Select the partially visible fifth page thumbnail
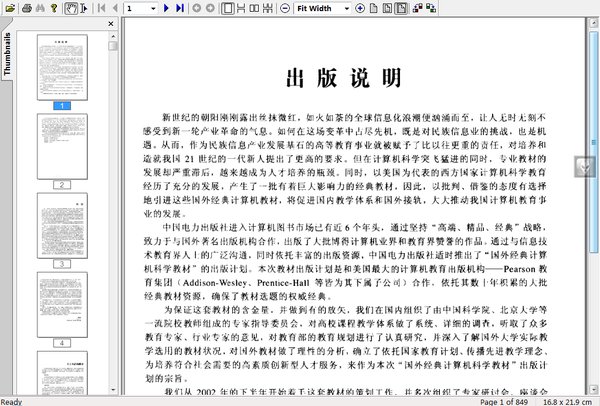600x406 pixels. pyautogui.click(x=62, y=373)
